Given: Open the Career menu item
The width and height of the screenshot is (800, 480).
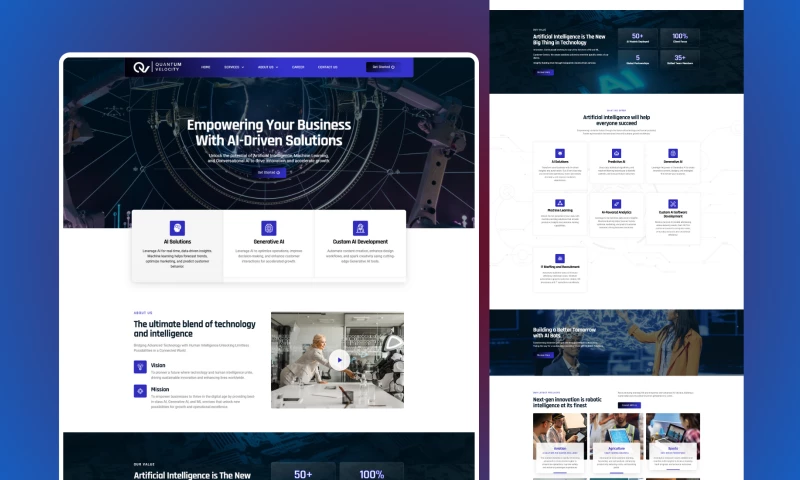Looking at the screenshot, I should click(298, 67).
